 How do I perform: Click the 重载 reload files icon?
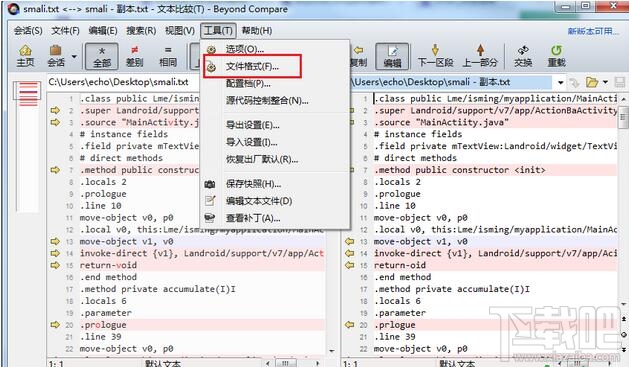556,56
